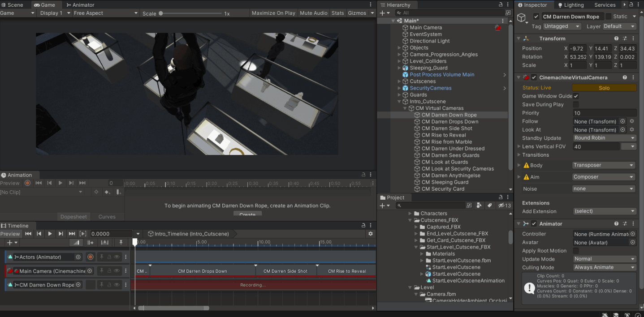This screenshot has width=644, height=317.
Task: Click the Maximize On Play button
Action: [x=273, y=13]
